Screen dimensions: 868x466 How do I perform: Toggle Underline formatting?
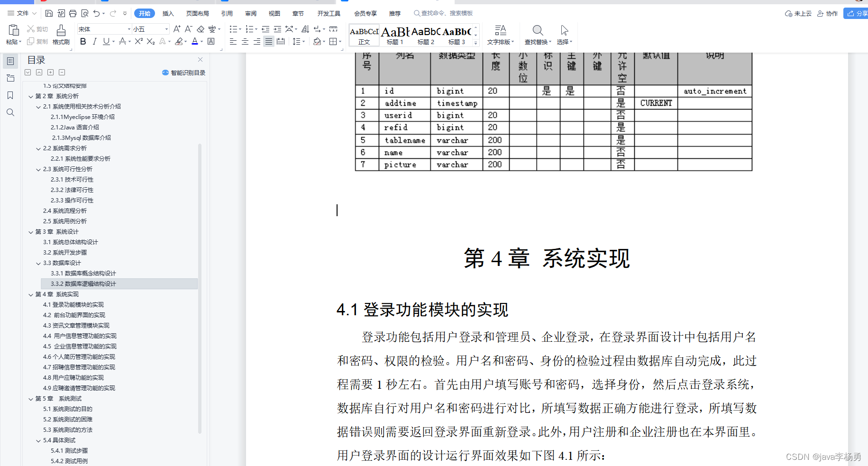click(106, 42)
